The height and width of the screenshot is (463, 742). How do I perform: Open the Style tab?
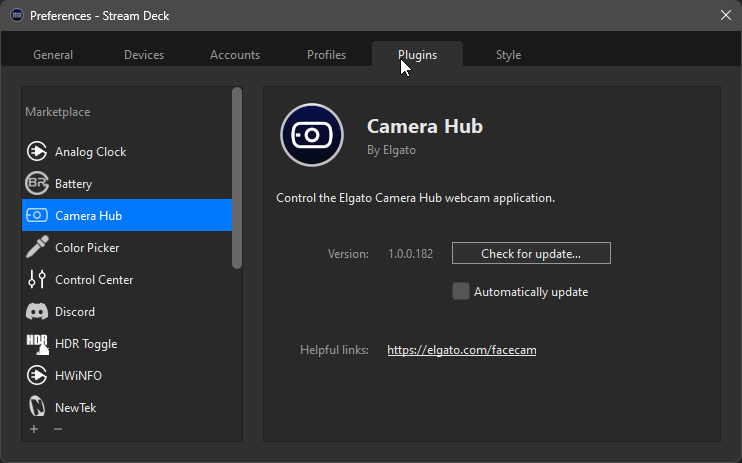click(508, 55)
